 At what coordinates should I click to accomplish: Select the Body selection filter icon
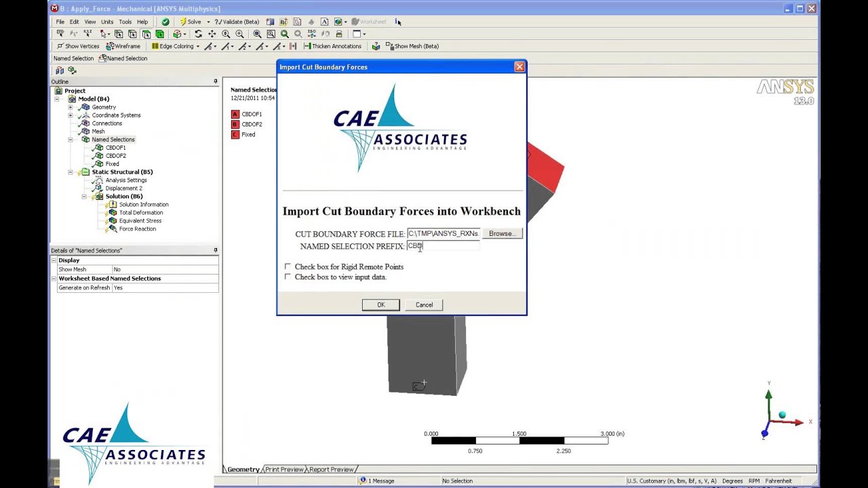point(159,34)
